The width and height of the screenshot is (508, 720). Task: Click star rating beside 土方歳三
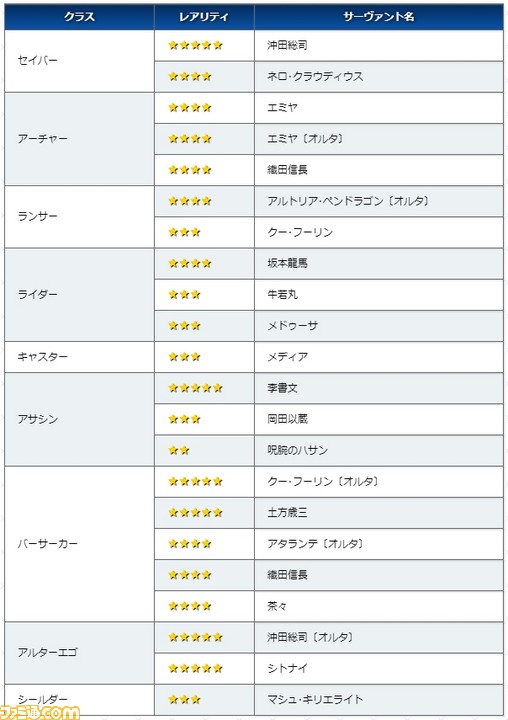click(x=195, y=512)
